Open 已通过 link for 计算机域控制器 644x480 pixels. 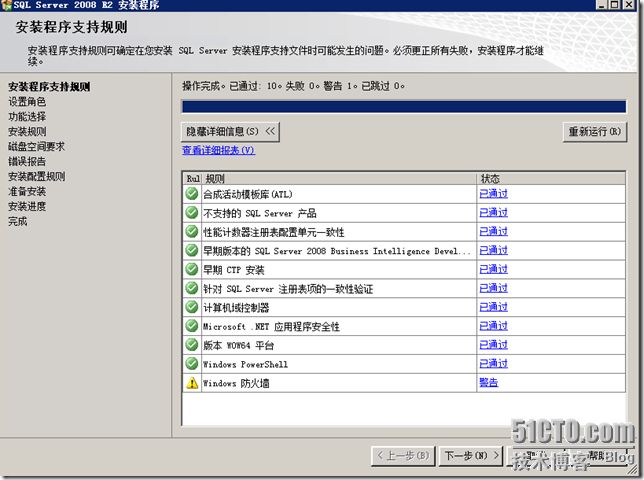(x=493, y=307)
